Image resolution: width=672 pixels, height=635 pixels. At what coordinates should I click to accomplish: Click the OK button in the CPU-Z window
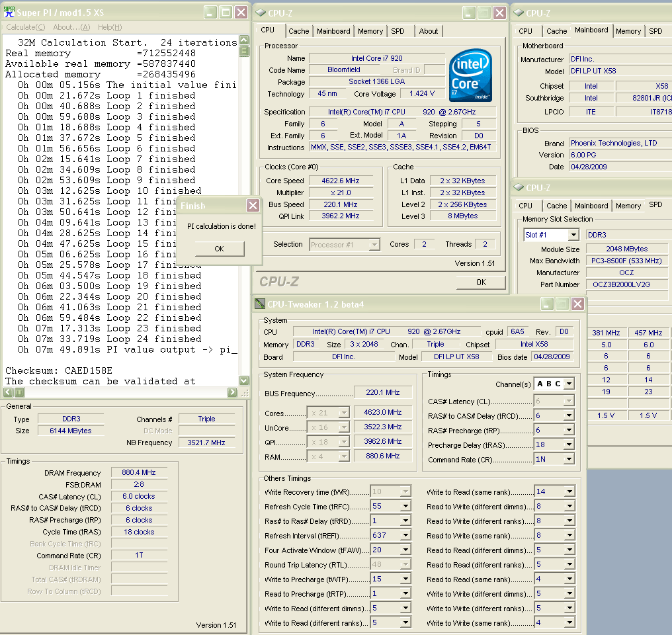[x=481, y=282]
